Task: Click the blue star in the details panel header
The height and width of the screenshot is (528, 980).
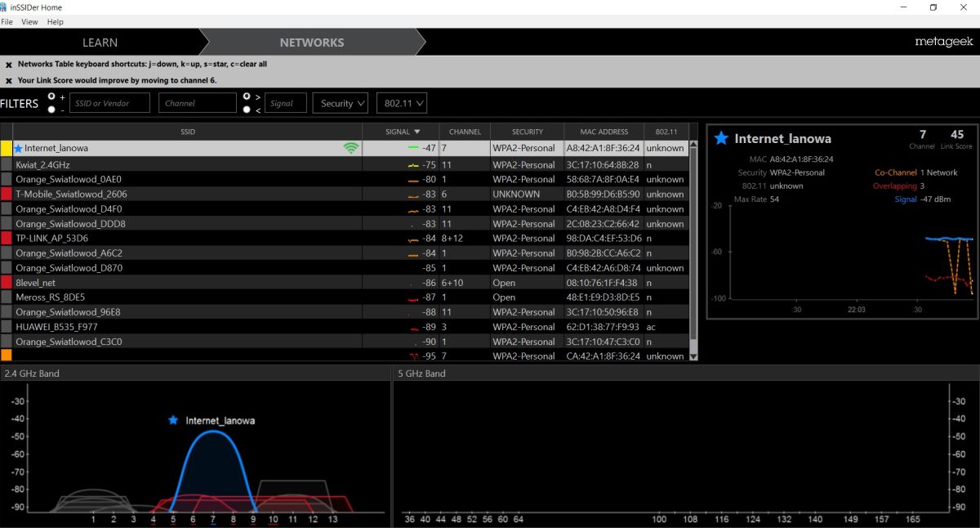Action: pos(721,138)
